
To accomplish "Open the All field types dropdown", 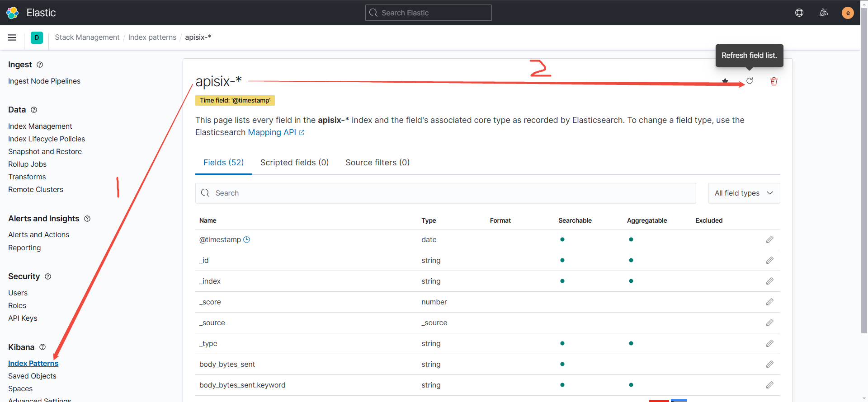I will pos(744,193).
